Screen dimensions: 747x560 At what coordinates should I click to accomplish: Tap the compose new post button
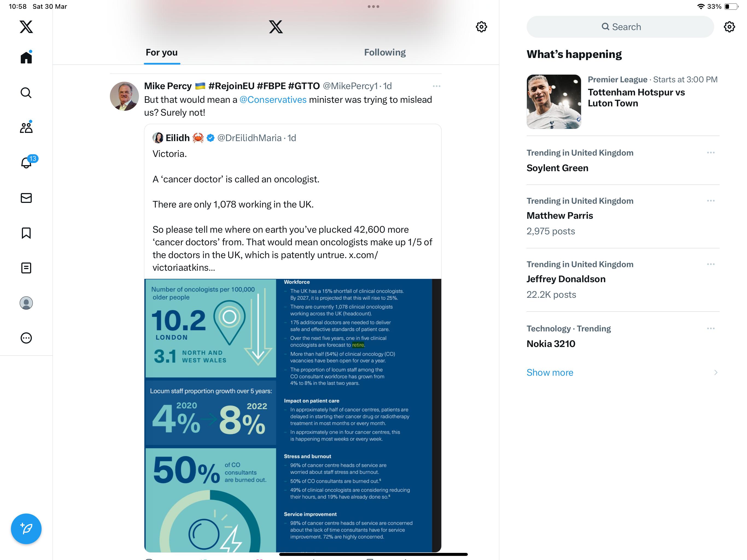(26, 529)
